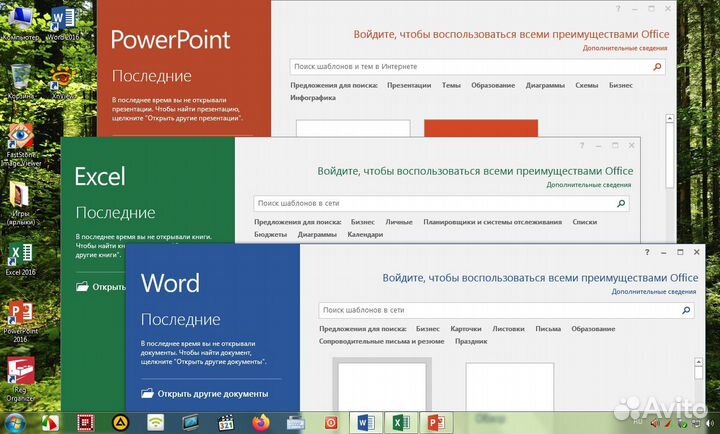Select the Праздник suggestion in Word
Screen dimensions: 720x434
[471, 341]
